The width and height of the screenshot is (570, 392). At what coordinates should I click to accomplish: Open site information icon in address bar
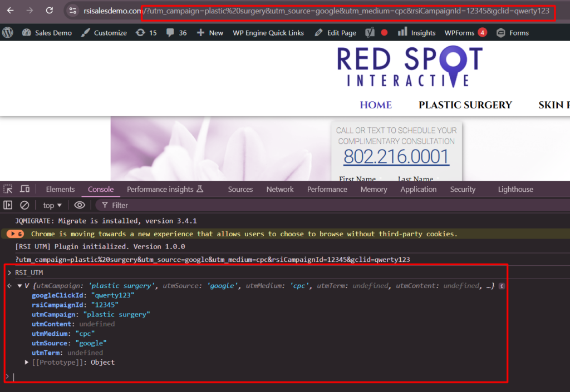(x=73, y=11)
